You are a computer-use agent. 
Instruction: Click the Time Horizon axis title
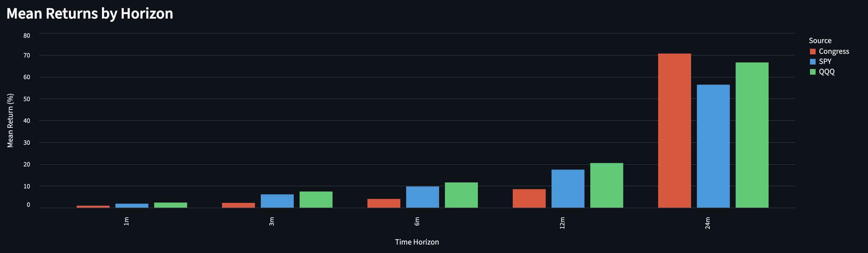[417, 242]
